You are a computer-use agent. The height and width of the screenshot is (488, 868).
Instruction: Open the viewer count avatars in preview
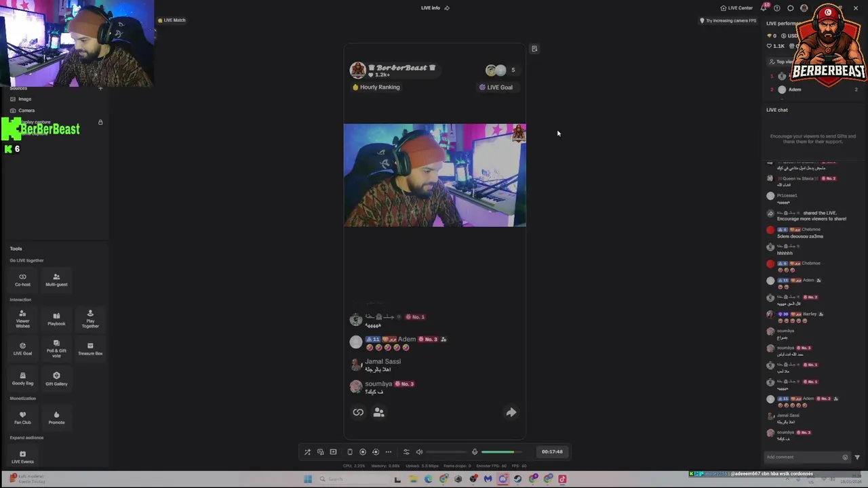point(496,70)
